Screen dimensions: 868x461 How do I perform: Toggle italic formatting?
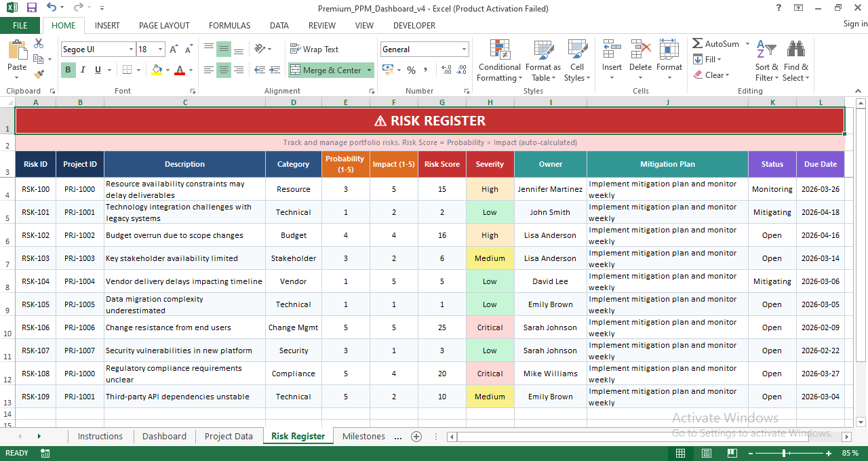tap(82, 70)
